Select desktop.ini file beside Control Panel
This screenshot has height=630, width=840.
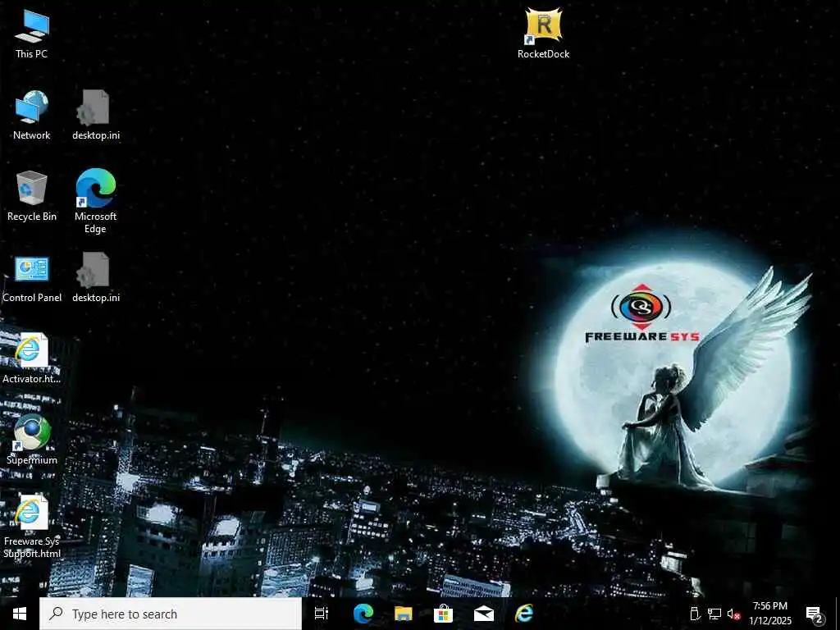click(x=96, y=277)
